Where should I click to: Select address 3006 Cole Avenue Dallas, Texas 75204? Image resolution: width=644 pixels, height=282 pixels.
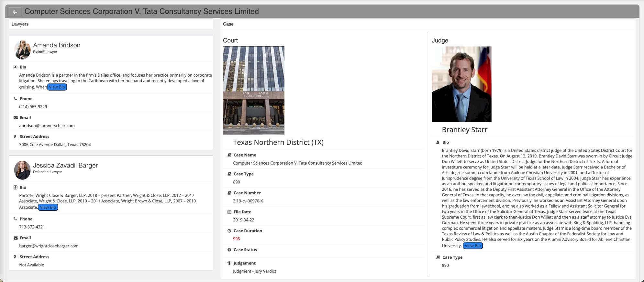55,145
